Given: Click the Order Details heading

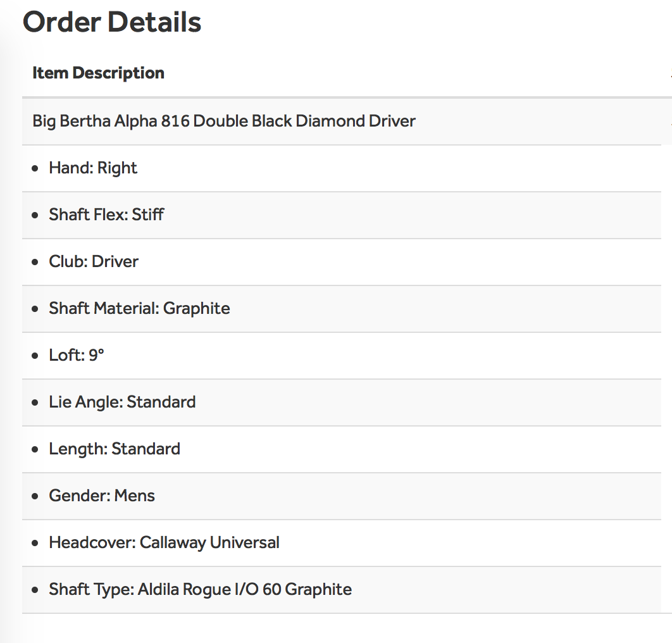Looking at the screenshot, I should [x=112, y=22].
